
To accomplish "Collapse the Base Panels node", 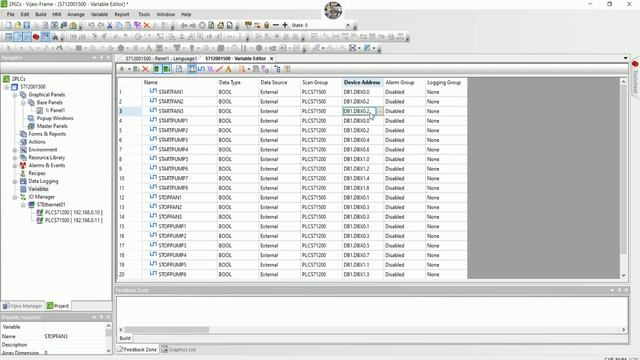I will (23, 102).
